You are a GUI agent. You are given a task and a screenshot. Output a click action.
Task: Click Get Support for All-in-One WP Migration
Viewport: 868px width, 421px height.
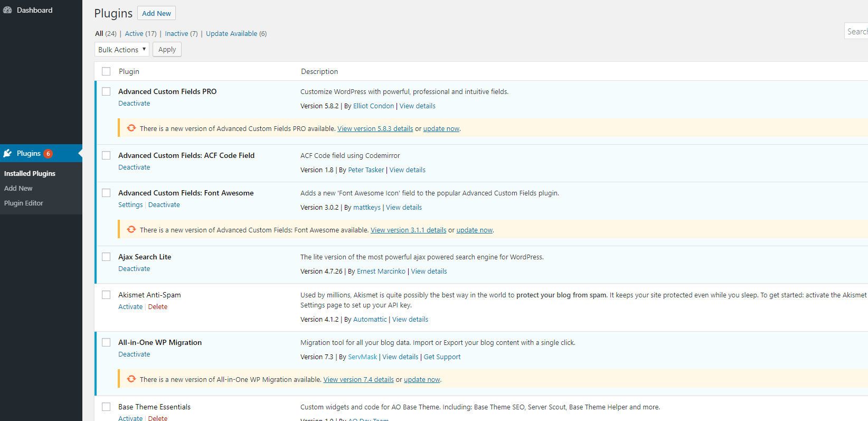442,357
